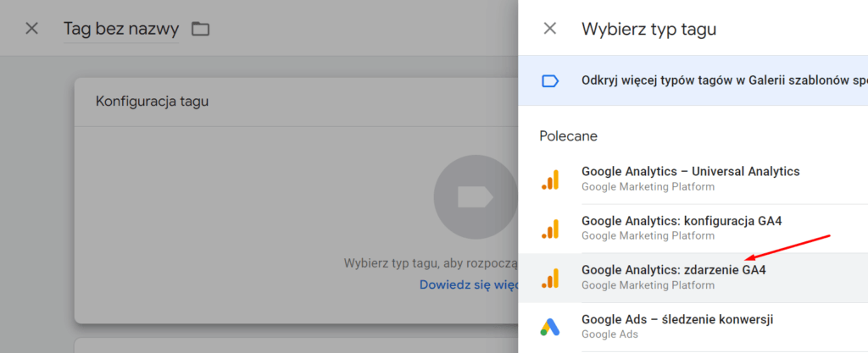Click the Universal Analytics bar-chart icon

coord(550,179)
